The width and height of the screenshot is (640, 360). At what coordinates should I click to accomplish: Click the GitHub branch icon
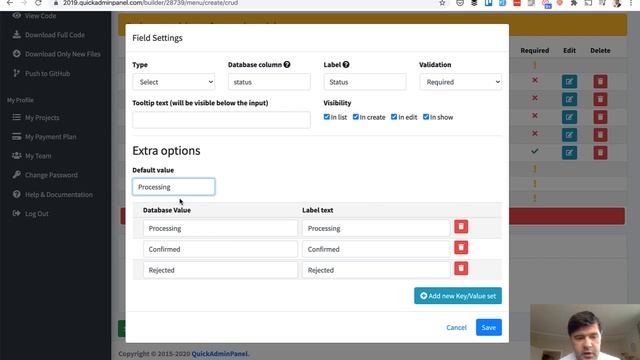16,73
